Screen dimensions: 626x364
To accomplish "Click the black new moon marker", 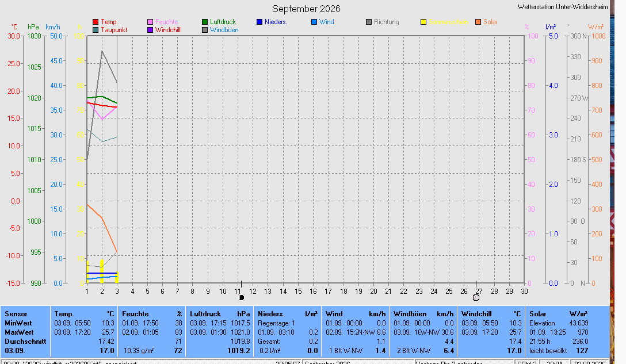I will click(x=241, y=298).
